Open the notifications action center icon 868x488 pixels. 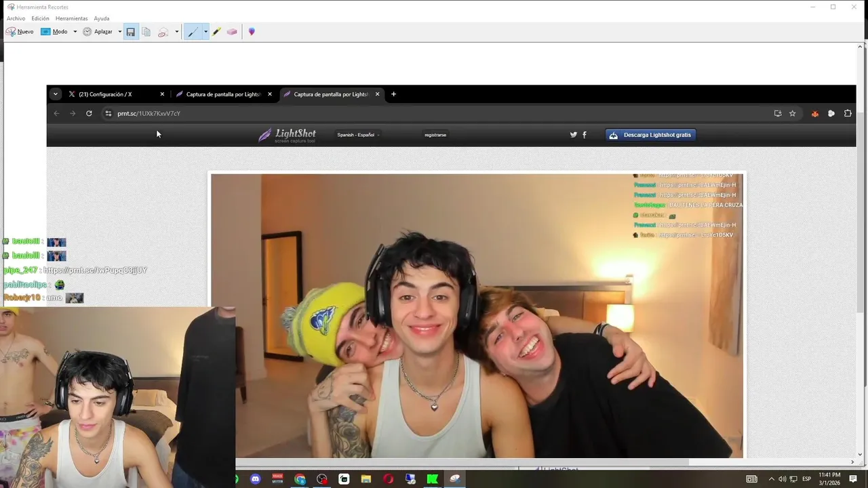pyautogui.click(x=853, y=479)
